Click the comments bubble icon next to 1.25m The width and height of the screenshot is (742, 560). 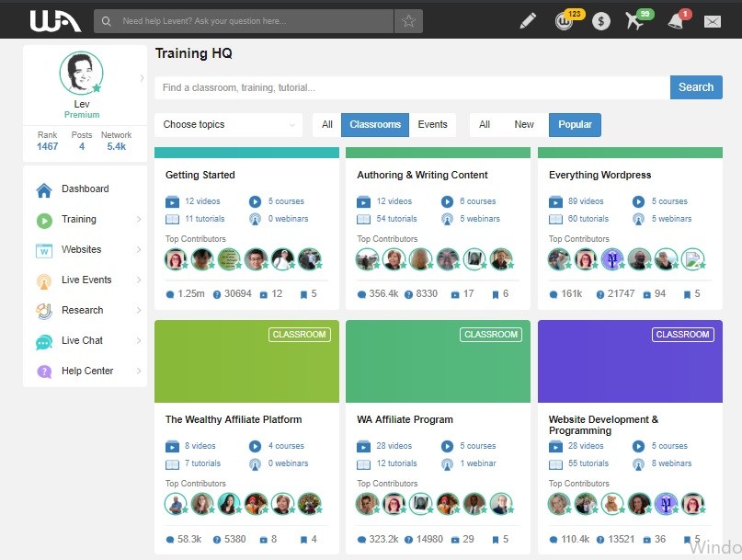click(170, 294)
